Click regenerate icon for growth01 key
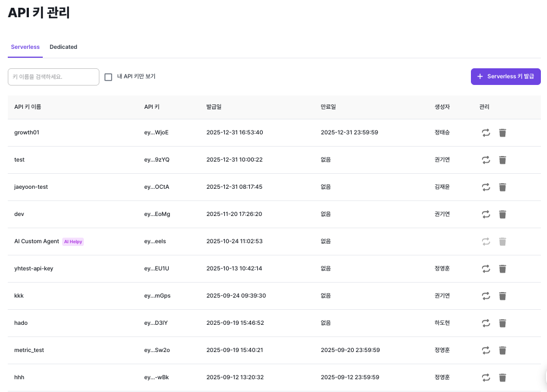The width and height of the screenshot is (547, 392). point(486,133)
